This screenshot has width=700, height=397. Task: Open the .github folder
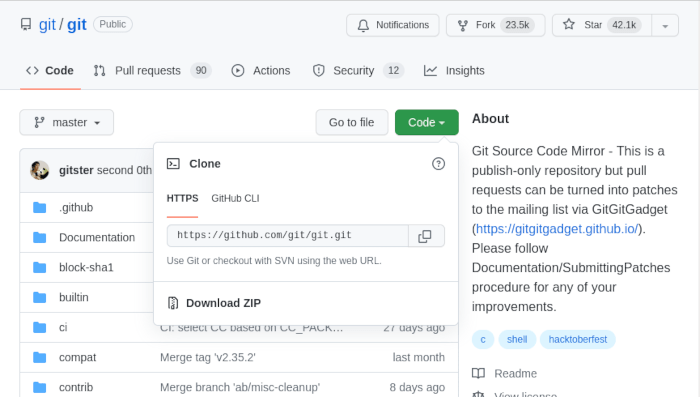coord(76,208)
